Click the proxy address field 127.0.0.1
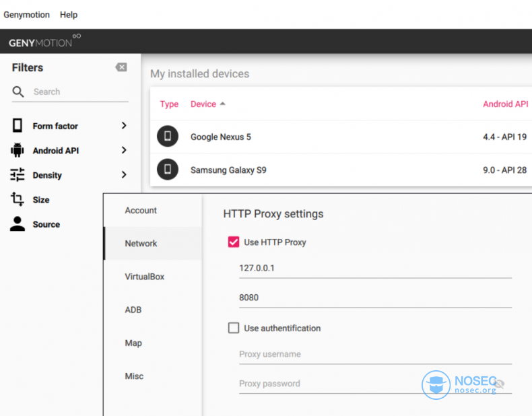 pos(375,268)
